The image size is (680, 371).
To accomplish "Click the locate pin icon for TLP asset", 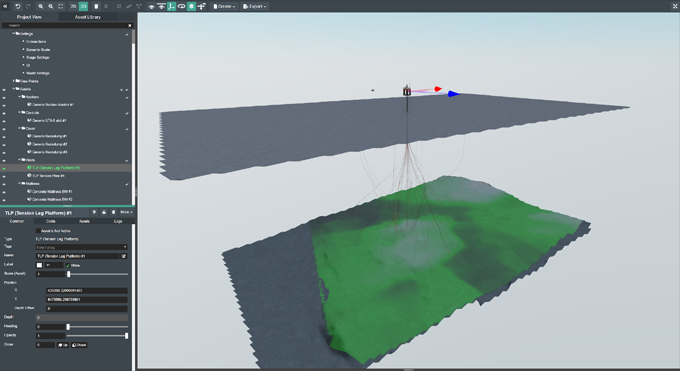I will [94, 212].
